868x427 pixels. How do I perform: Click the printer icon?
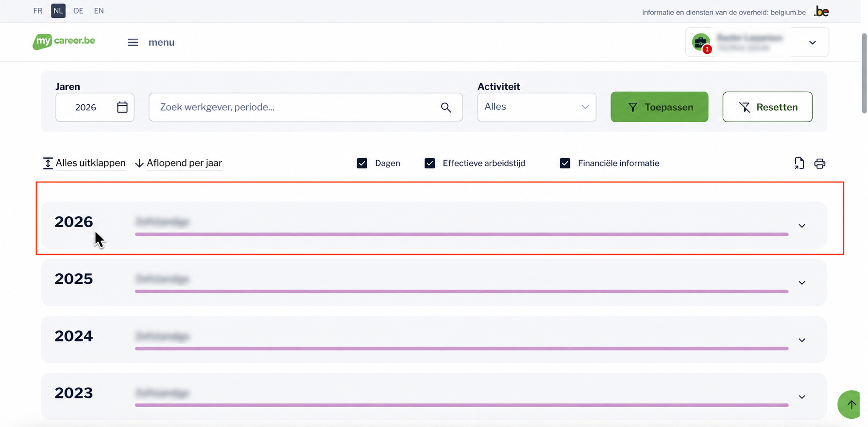[x=820, y=164]
